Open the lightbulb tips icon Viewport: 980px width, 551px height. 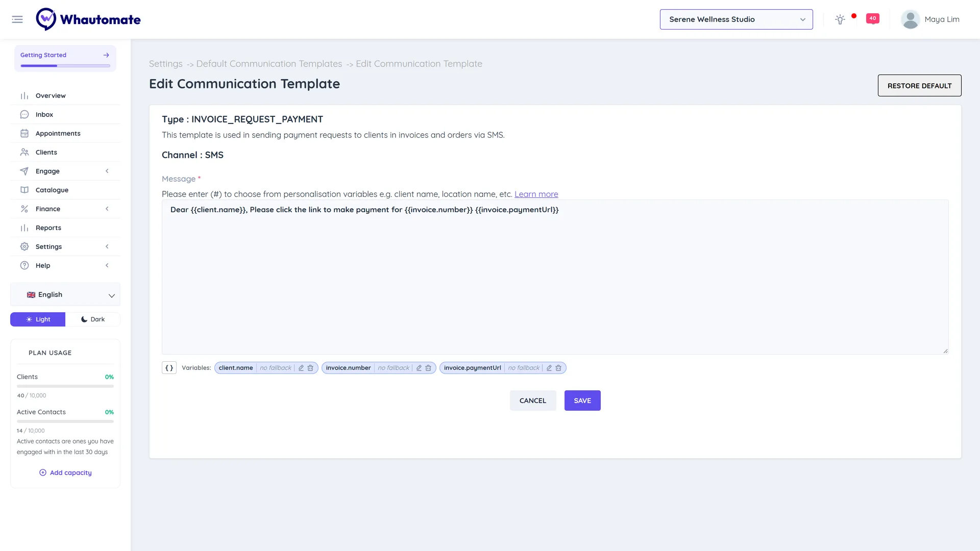(x=840, y=19)
